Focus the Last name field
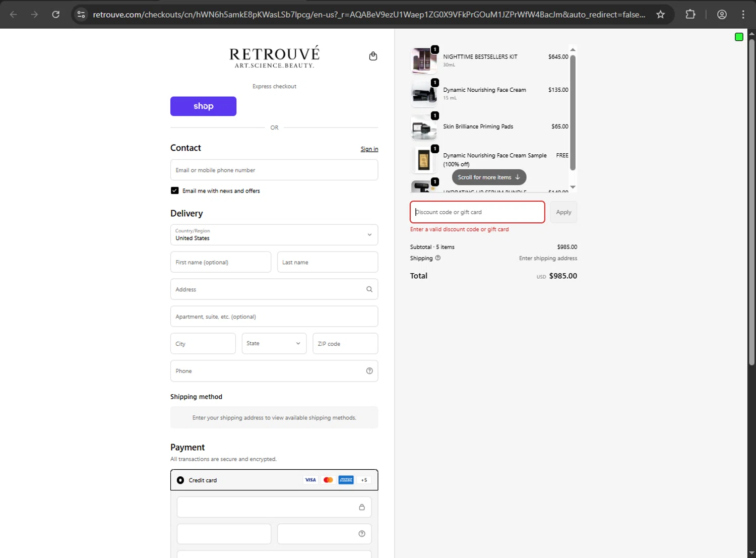Screen dimensions: 756x558 [328, 262]
